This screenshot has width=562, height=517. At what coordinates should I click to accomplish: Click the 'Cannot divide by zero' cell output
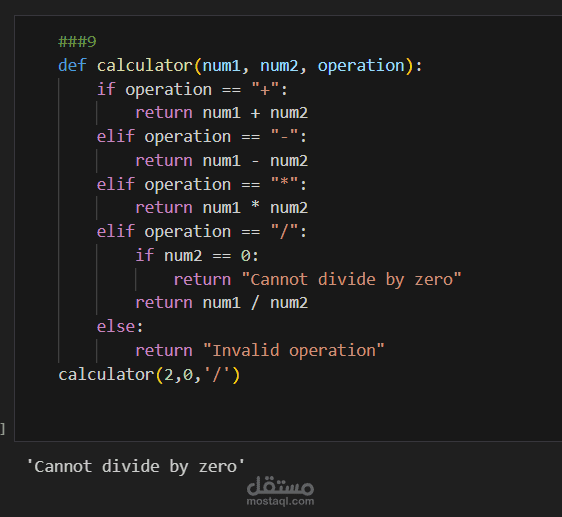[136, 466]
